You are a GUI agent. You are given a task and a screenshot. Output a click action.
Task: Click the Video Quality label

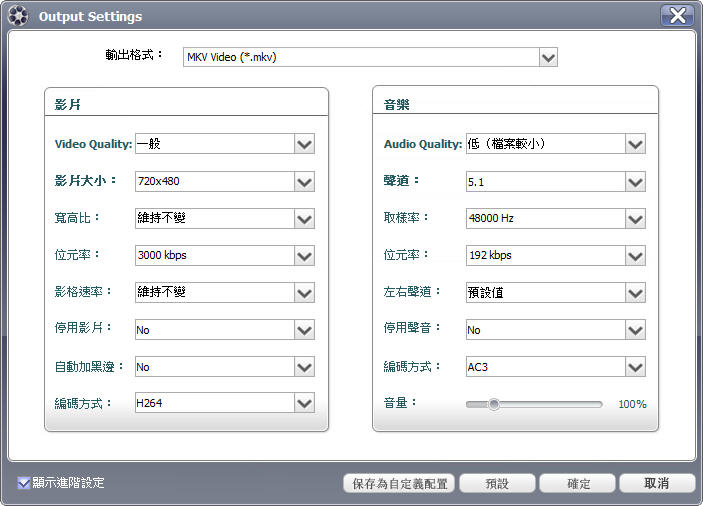(93, 144)
